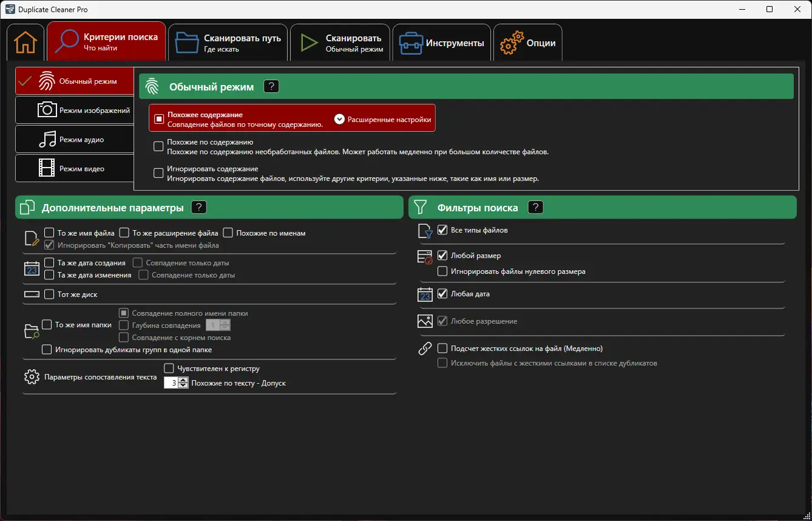This screenshot has width=812, height=521.
Task: Click the chain link icon beside hard links option
Action: pos(425,349)
